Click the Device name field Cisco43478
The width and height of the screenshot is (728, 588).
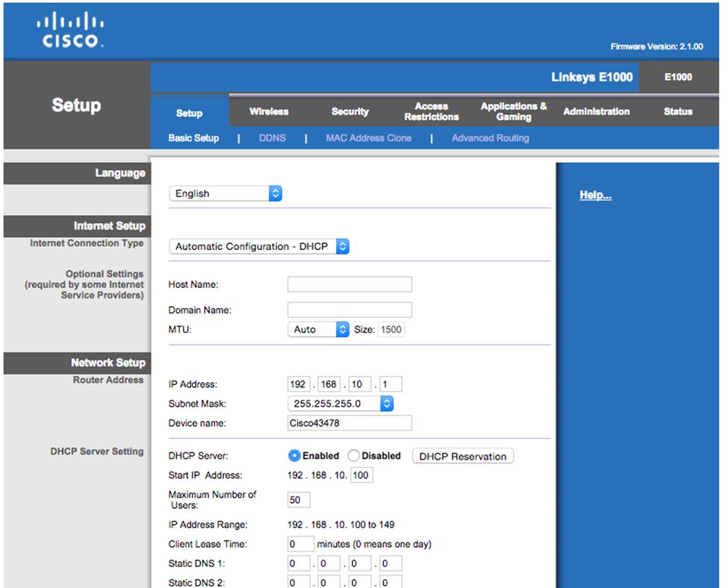coord(349,423)
